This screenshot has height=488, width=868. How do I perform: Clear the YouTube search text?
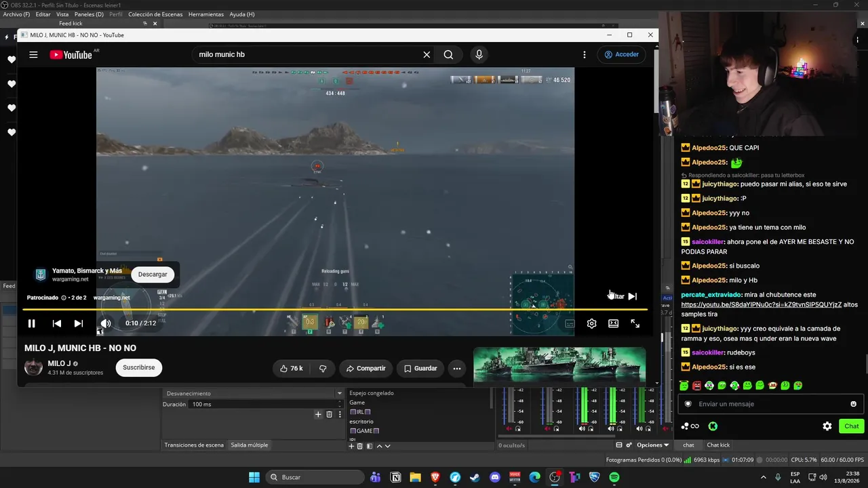tap(427, 55)
